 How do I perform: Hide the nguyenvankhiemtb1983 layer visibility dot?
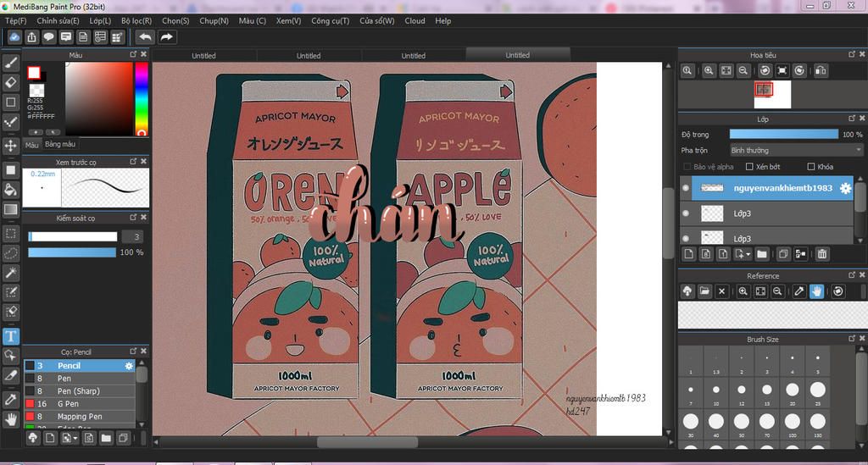pyautogui.click(x=686, y=188)
